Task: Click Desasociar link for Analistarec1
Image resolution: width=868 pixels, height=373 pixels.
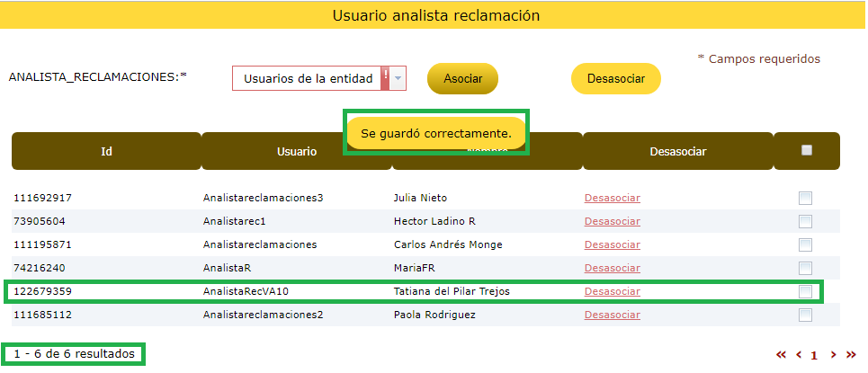Action: pyautogui.click(x=613, y=221)
